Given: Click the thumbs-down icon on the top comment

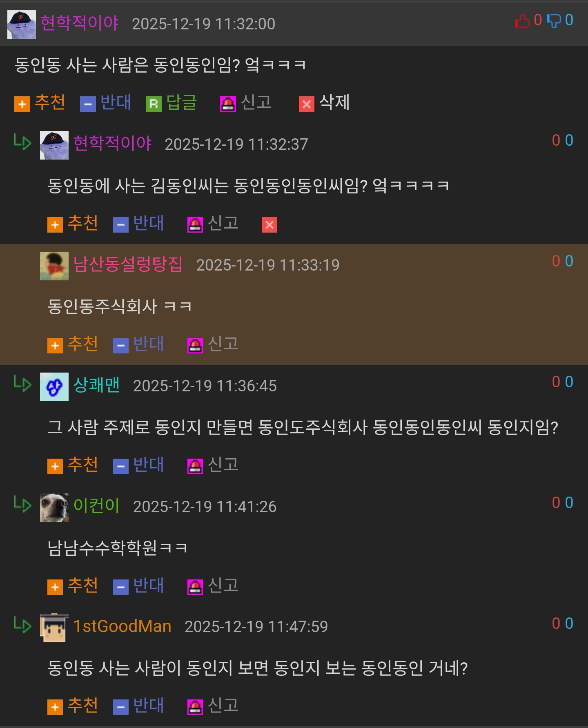Looking at the screenshot, I should (x=554, y=20).
